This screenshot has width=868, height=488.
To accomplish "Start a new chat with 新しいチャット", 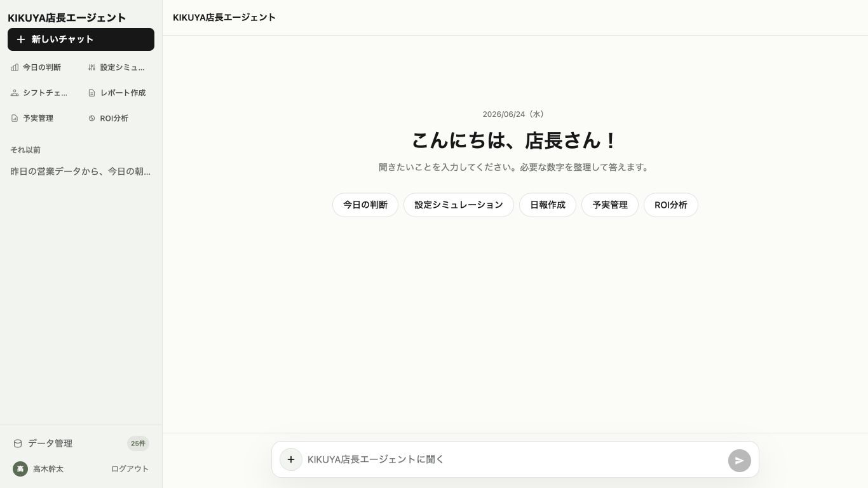I will click(81, 39).
